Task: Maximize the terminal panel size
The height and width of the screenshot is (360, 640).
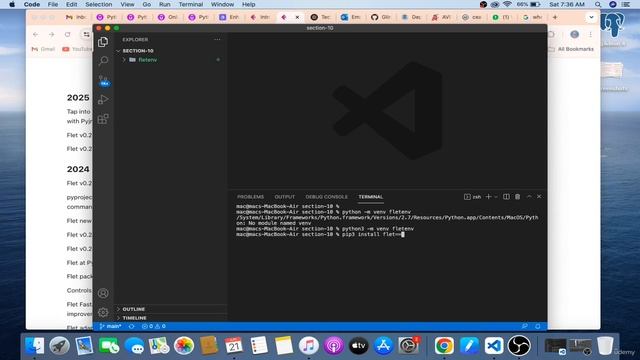Action: [x=529, y=197]
